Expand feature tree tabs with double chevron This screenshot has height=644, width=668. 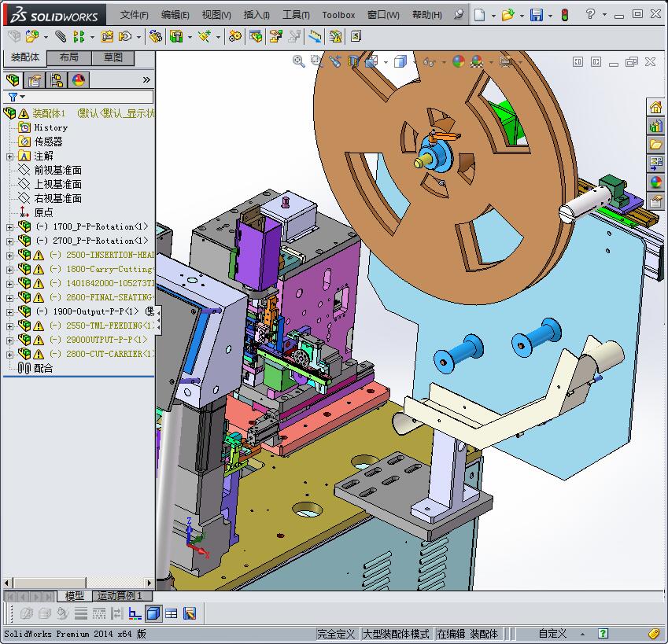coord(146,80)
